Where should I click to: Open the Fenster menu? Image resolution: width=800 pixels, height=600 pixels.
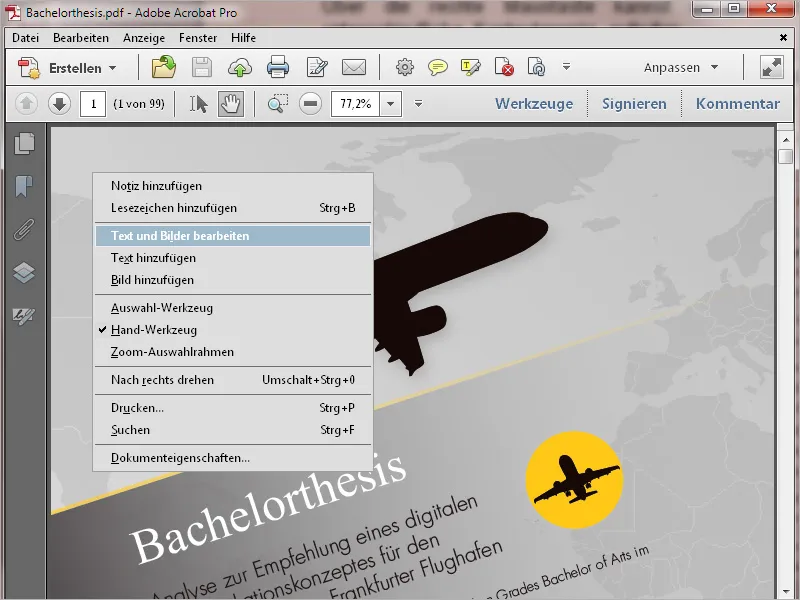click(198, 38)
